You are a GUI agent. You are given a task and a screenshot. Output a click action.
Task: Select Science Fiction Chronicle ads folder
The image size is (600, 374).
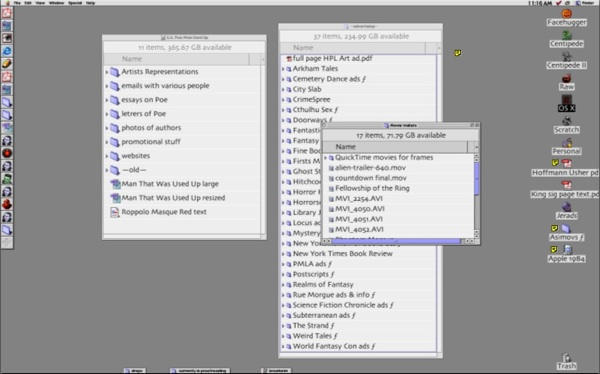click(343, 305)
